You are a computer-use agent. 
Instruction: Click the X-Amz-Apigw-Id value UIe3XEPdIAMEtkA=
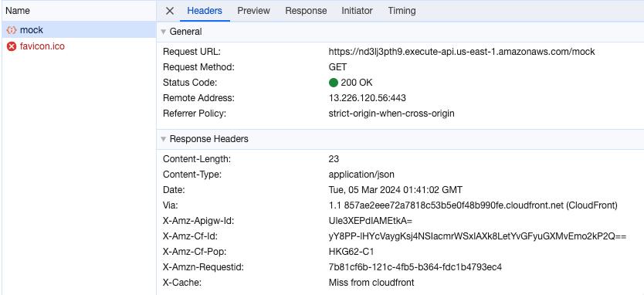(370, 221)
